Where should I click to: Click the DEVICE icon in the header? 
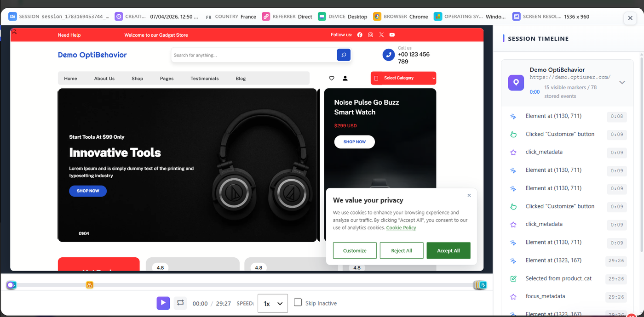(x=322, y=17)
